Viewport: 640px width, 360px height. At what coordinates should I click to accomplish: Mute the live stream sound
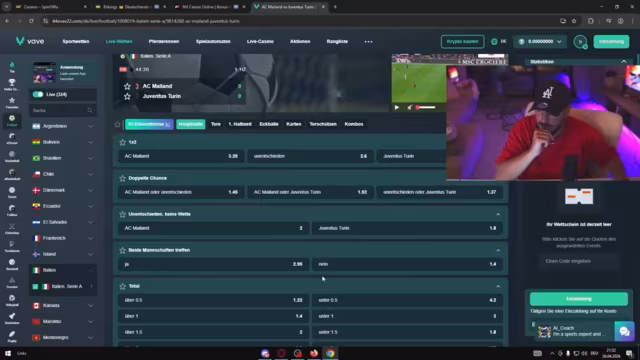click(x=409, y=107)
